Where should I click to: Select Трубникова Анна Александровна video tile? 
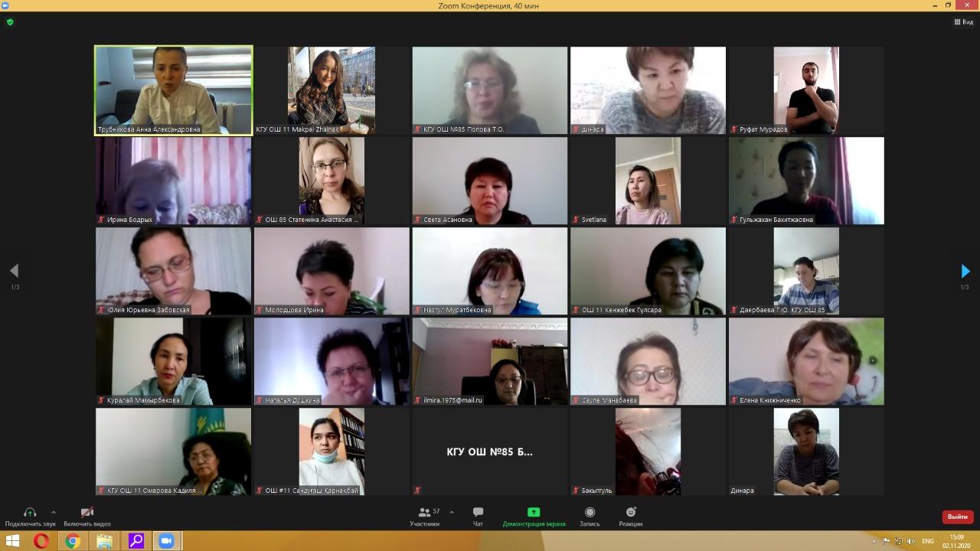pos(173,90)
